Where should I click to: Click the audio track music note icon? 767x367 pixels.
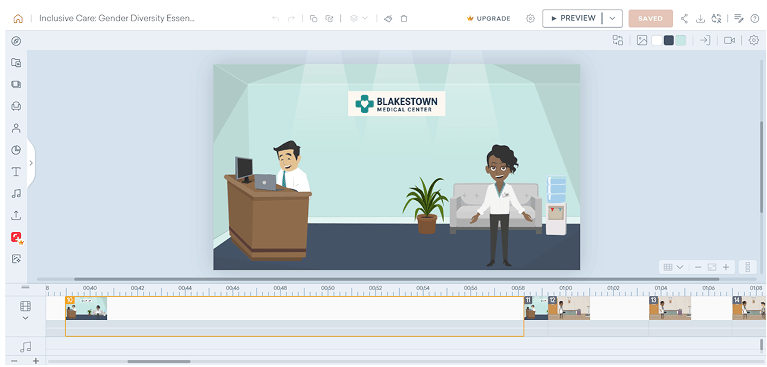click(x=25, y=347)
